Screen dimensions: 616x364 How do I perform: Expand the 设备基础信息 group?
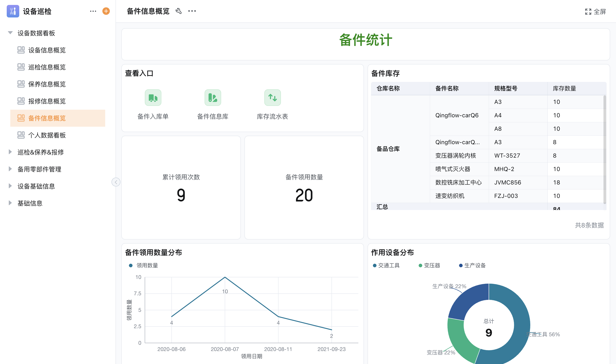coord(10,186)
